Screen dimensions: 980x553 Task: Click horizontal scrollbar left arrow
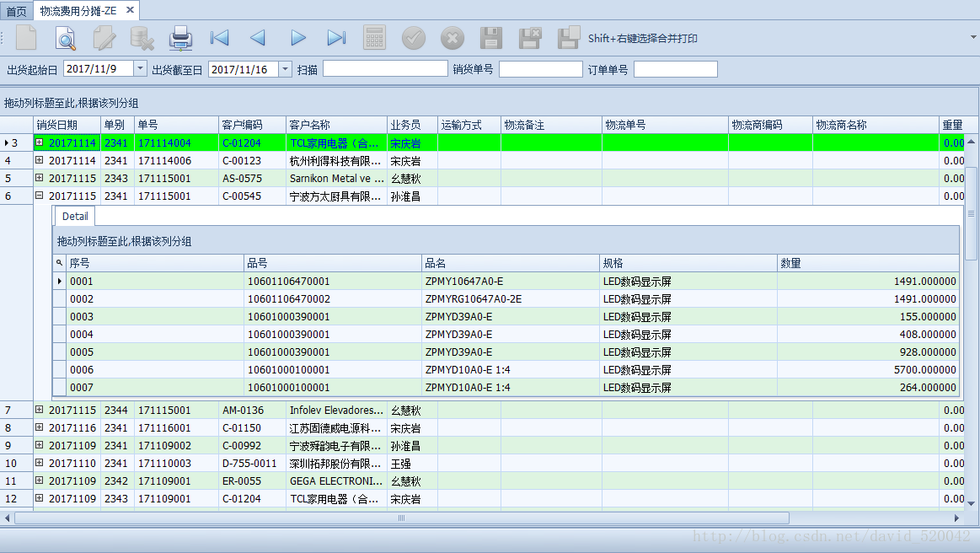tap(7, 518)
